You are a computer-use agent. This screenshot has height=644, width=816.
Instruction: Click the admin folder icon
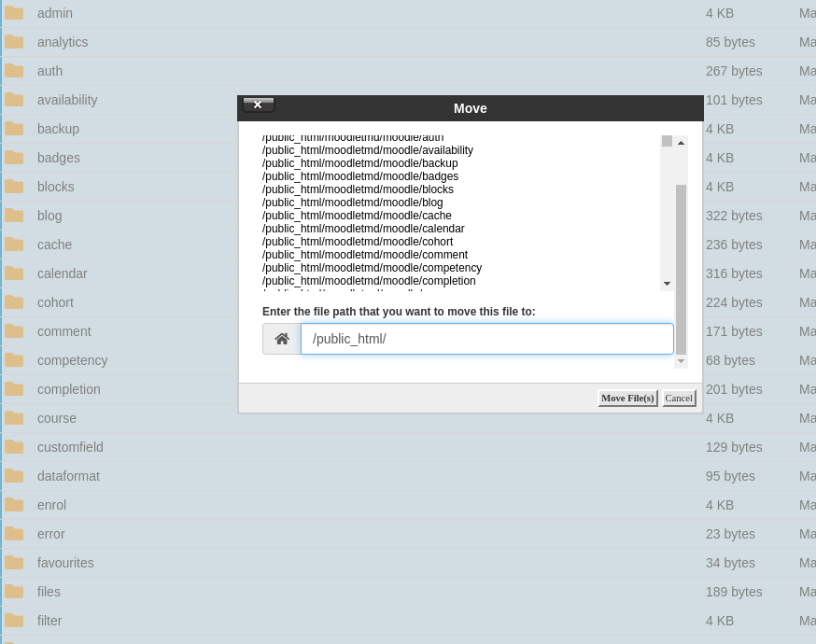coord(14,13)
